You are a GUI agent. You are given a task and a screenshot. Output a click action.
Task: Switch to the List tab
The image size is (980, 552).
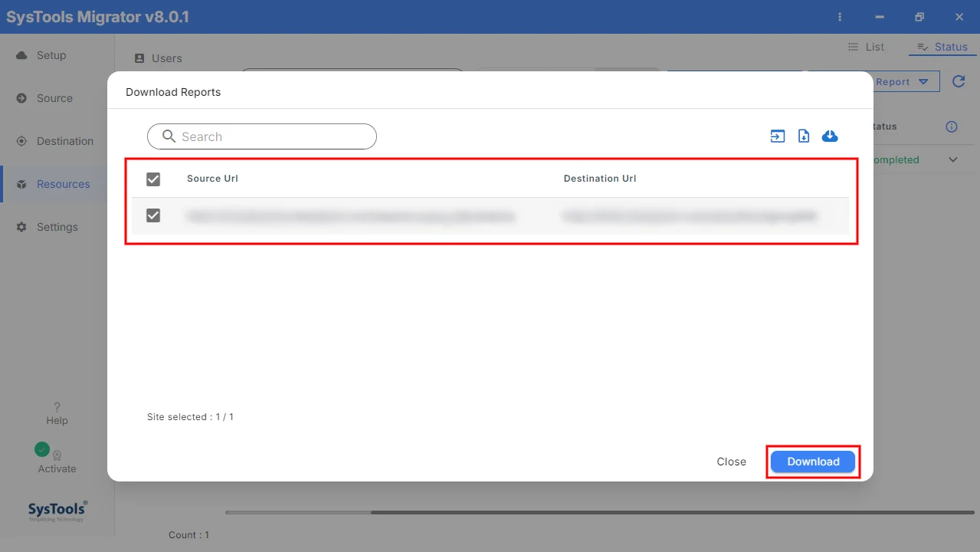(866, 47)
